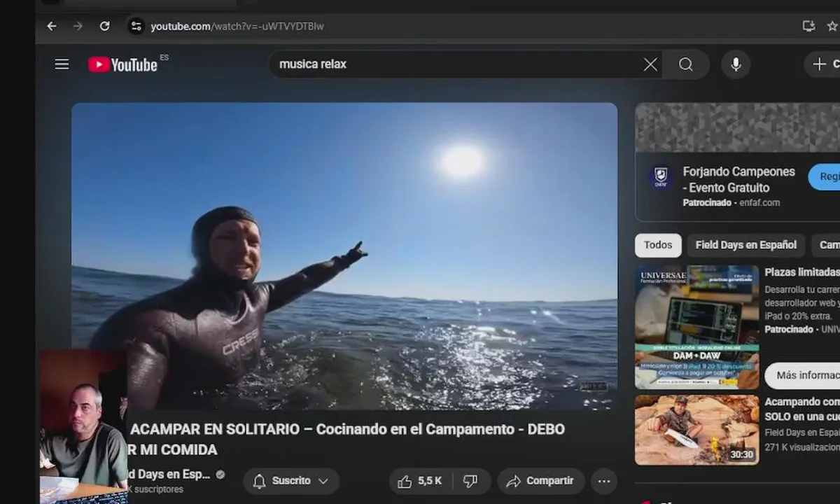This screenshot has height=504, width=840.
Task: Like the video showing 5,5 K
Action: 420,481
